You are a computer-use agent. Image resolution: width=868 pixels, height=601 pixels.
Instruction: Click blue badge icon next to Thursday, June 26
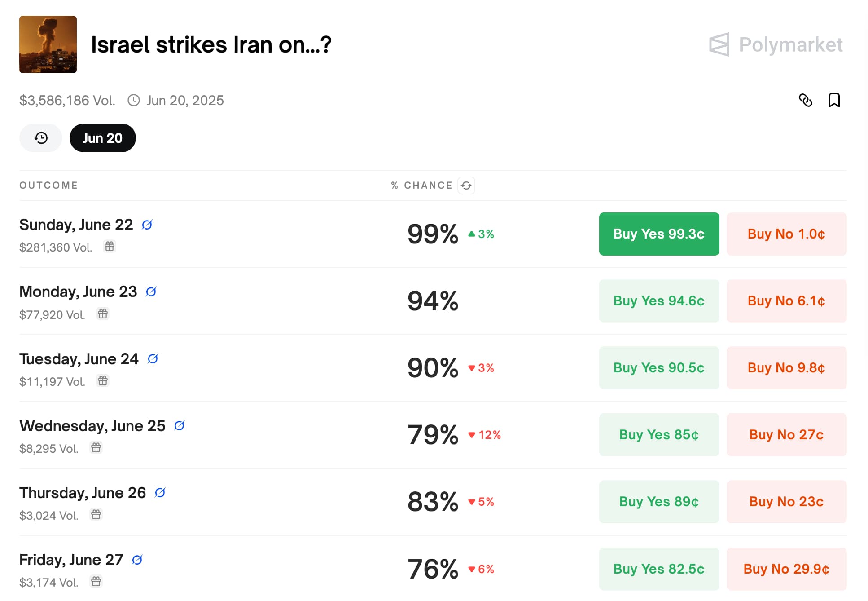point(160,493)
